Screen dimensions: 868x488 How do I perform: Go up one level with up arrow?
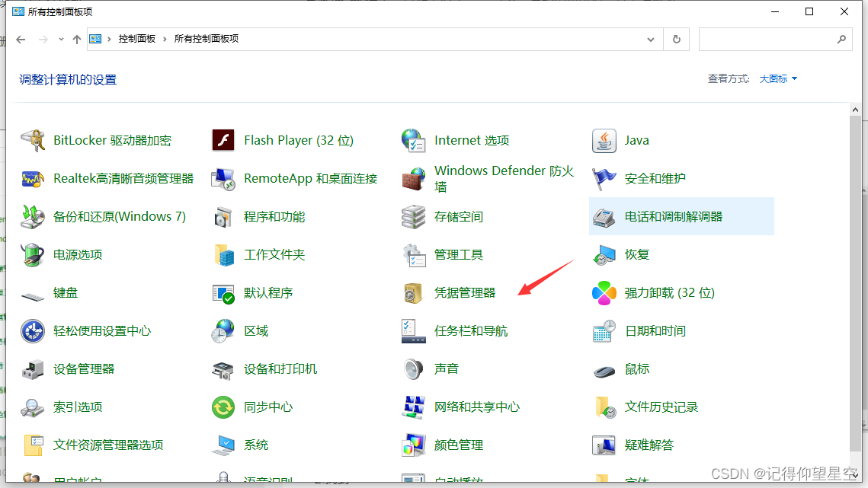tap(77, 40)
